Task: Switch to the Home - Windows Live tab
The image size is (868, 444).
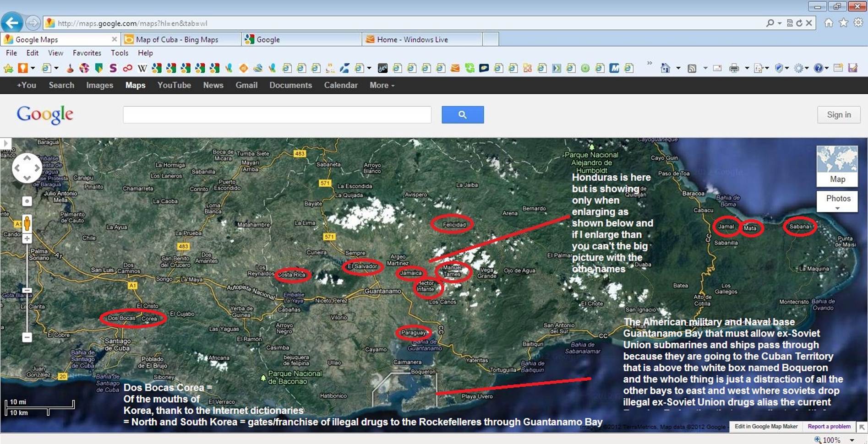Action: [422, 40]
